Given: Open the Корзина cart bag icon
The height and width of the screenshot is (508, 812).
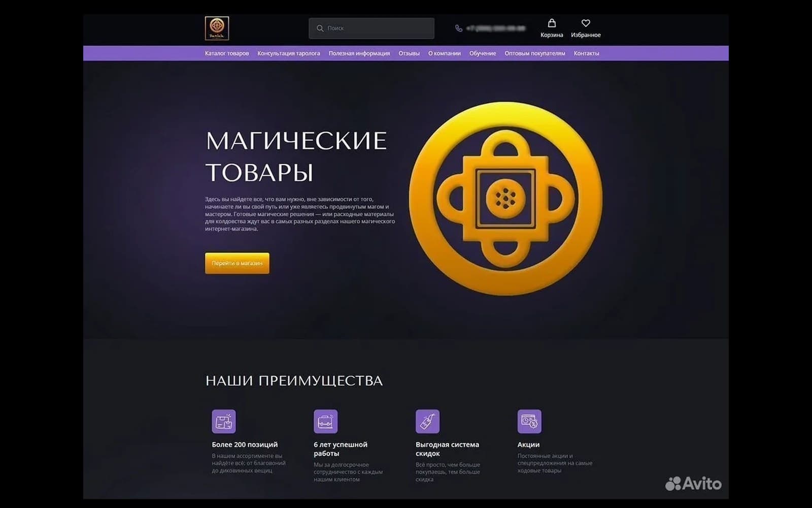Looking at the screenshot, I should pos(552,23).
